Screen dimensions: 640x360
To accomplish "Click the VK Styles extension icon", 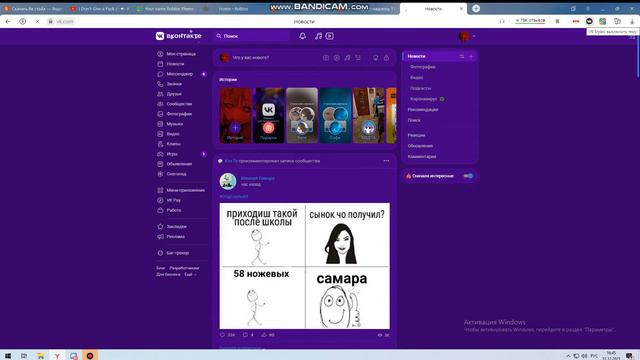I will (x=589, y=21).
